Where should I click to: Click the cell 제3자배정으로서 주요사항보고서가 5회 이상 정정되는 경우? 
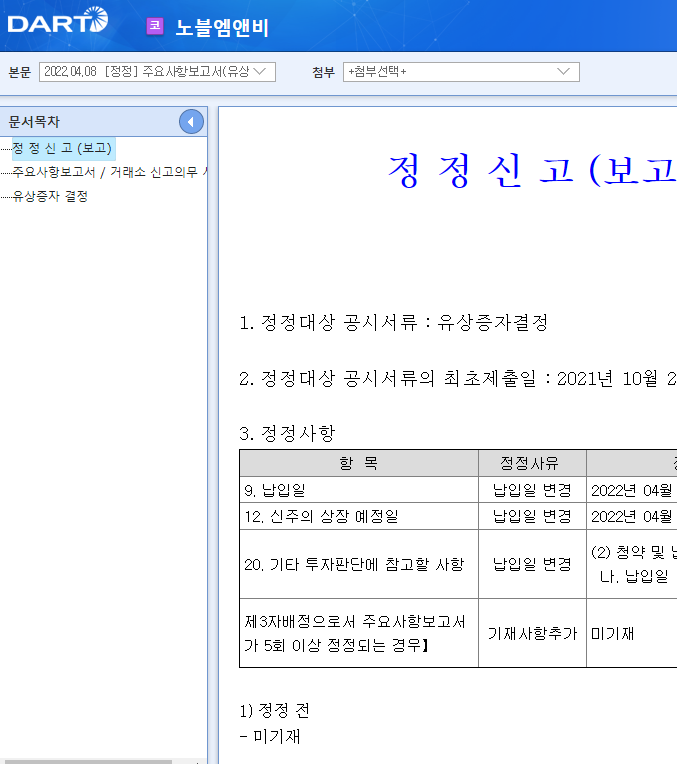coord(359,633)
